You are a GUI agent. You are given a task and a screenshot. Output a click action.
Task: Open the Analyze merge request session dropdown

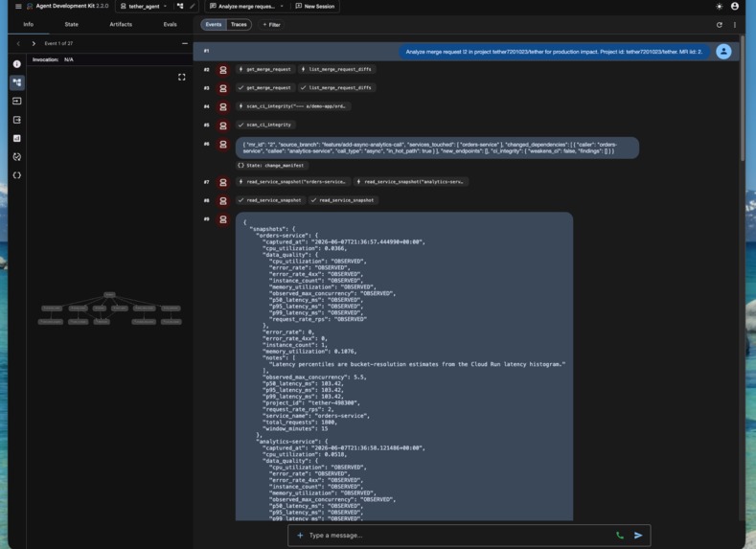tap(246, 7)
